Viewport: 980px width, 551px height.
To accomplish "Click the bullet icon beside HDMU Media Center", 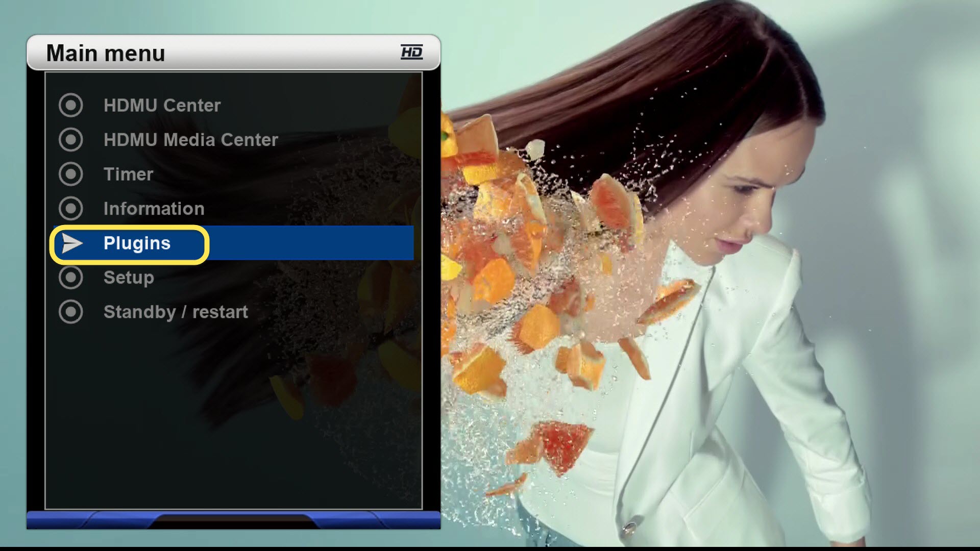I will point(70,140).
